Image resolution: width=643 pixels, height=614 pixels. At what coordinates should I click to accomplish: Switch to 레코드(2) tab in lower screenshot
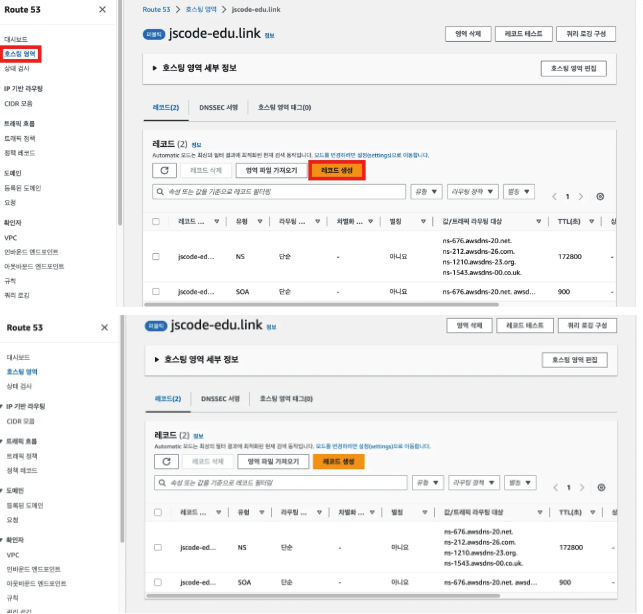(x=168, y=399)
